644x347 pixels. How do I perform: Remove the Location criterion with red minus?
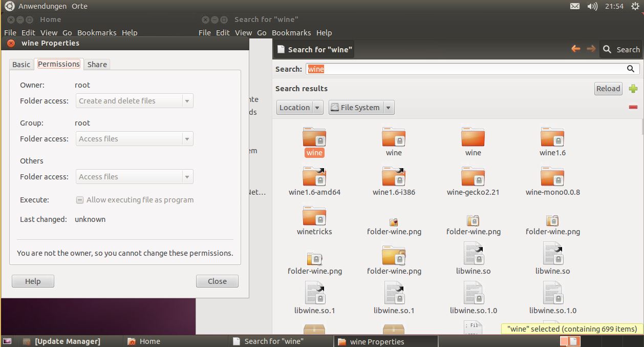pos(633,107)
